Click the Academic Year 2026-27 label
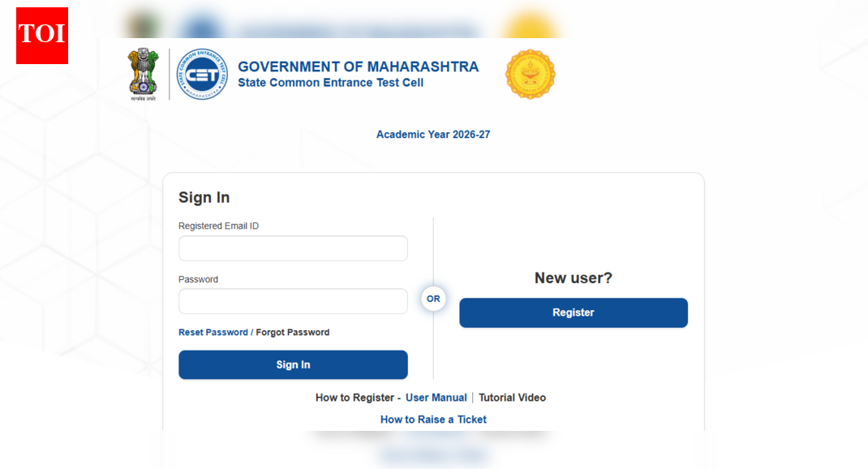 [x=433, y=135]
